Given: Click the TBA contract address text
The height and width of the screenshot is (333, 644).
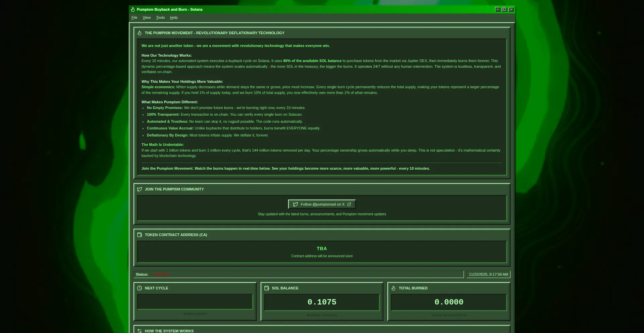Looking at the screenshot, I should pos(322,248).
